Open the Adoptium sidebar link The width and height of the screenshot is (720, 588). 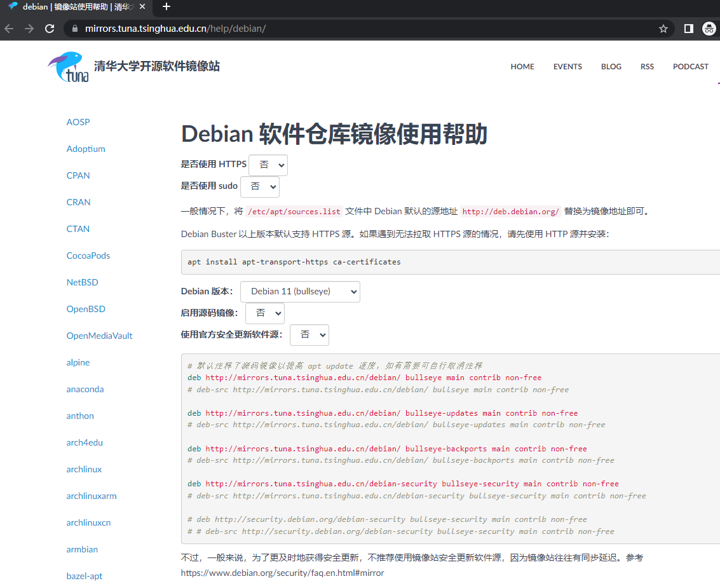pyautogui.click(x=86, y=149)
